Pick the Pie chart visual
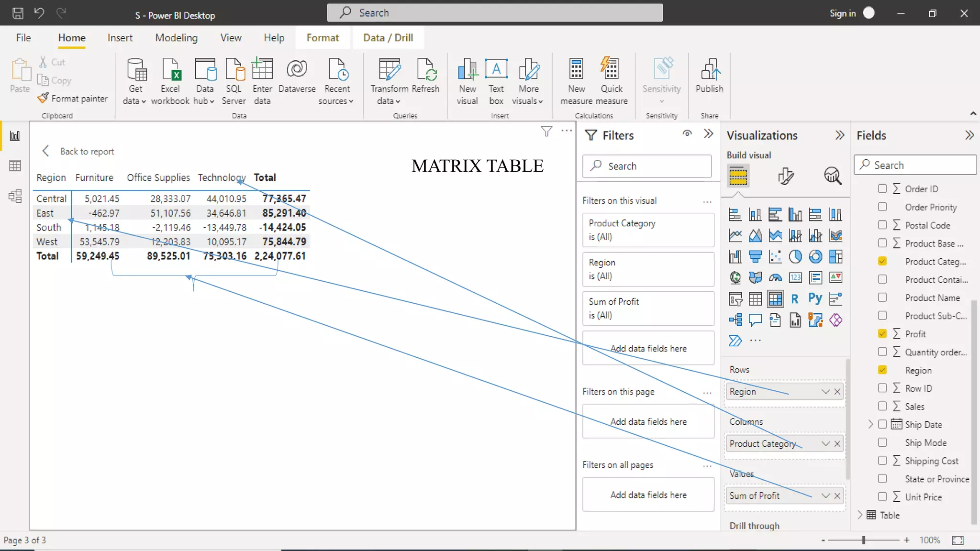980x551 pixels. [x=795, y=257]
